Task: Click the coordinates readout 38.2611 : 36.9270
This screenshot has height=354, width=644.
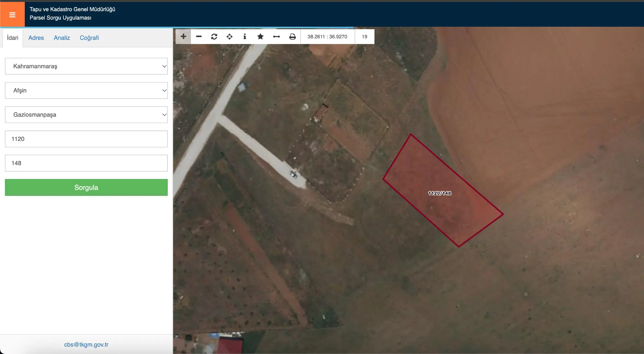Action: click(327, 36)
